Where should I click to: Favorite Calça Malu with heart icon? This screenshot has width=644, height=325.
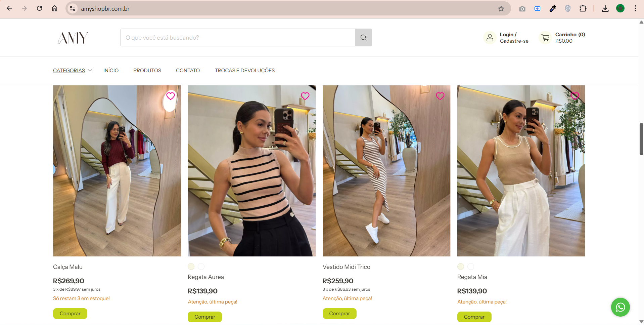coord(171,96)
